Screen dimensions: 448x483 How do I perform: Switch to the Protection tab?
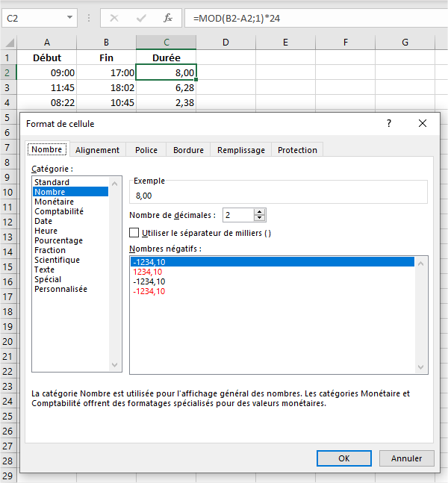297,150
